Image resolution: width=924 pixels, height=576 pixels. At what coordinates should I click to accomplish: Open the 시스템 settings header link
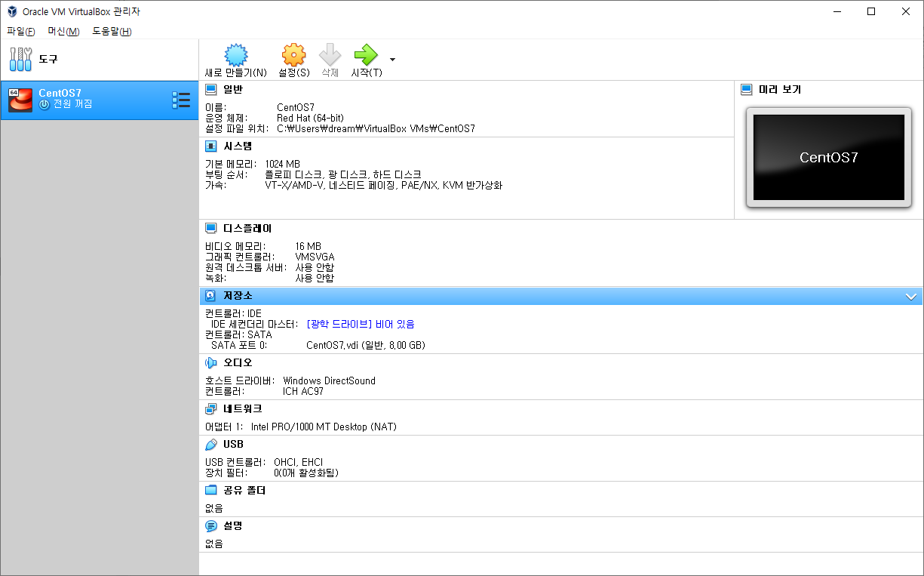click(238, 146)
